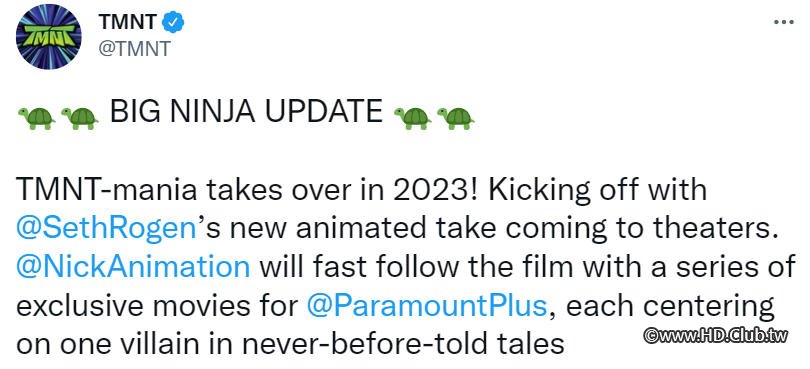Follow the @NickAnimation mention link
Screen dimensions: 810x369
tap(133, 267)
